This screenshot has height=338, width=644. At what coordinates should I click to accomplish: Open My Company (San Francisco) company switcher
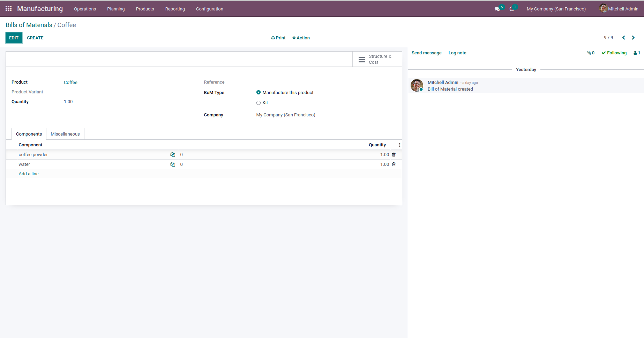[556, 9]
